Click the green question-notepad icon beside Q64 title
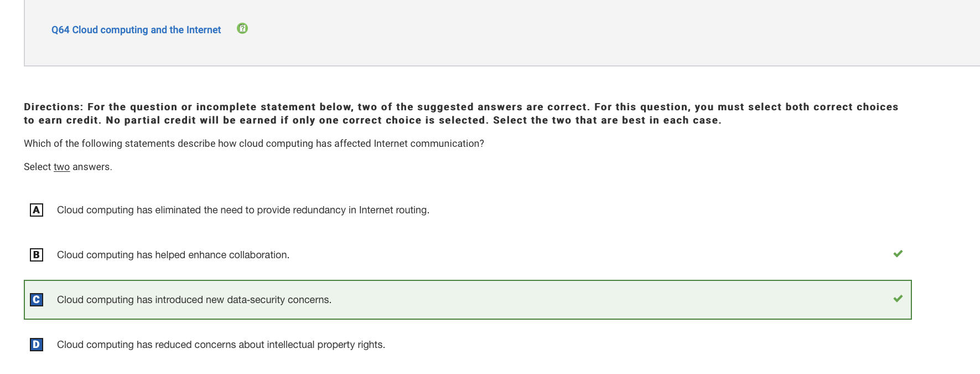 pos(242,28)
